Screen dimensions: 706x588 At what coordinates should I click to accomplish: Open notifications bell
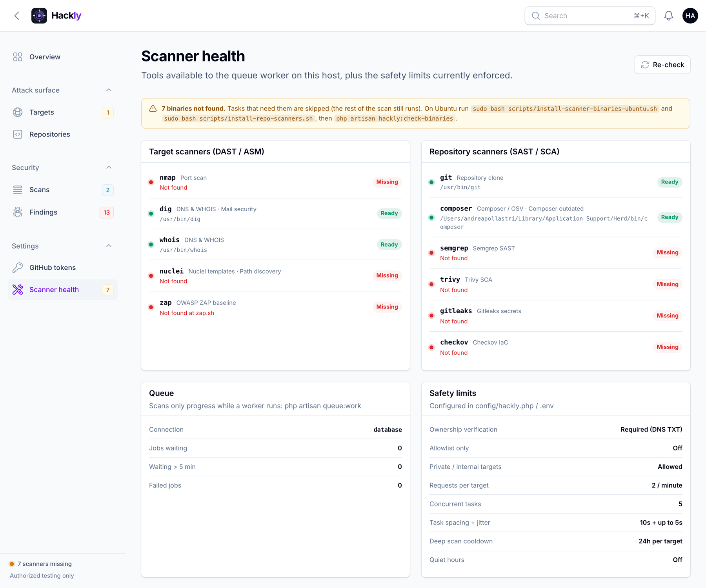[x=669, y=16]
